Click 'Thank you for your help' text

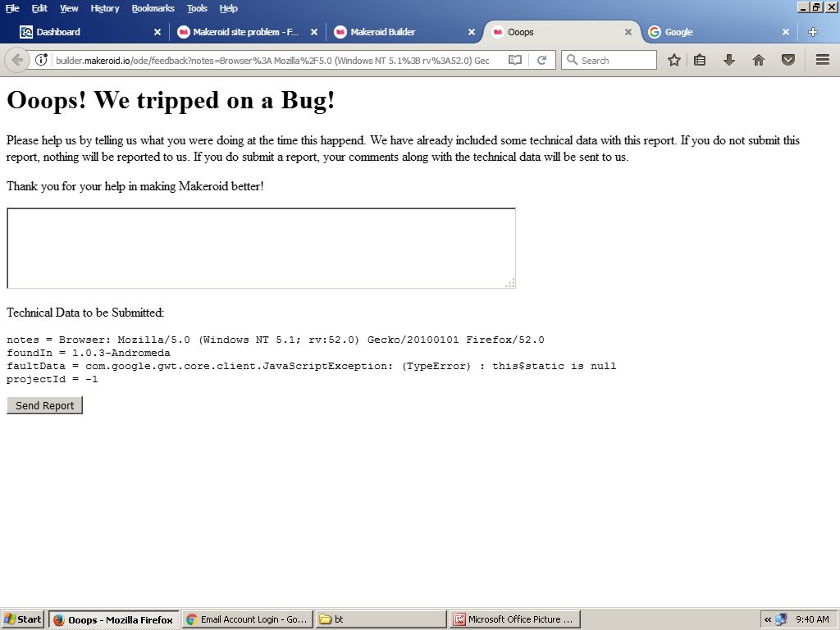coord(135,186)
